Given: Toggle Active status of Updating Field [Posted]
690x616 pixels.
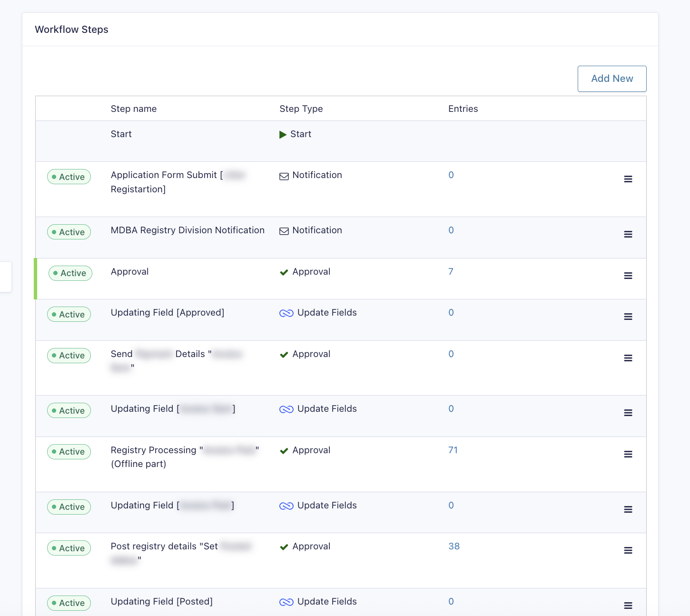Looking at the screenshot, I should tap(69, 603).
